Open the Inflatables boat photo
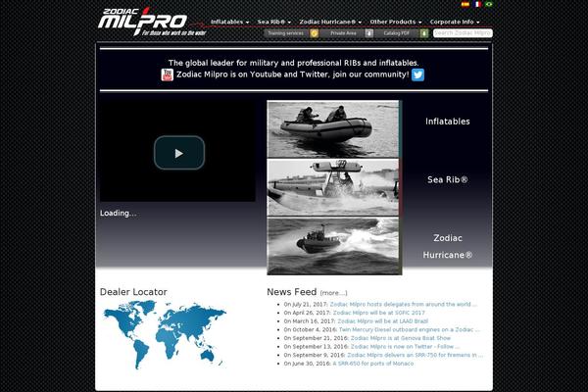Image resolution: width=588 pixels, height=392 pixels. pyautogui.click(x=333, y=129)
